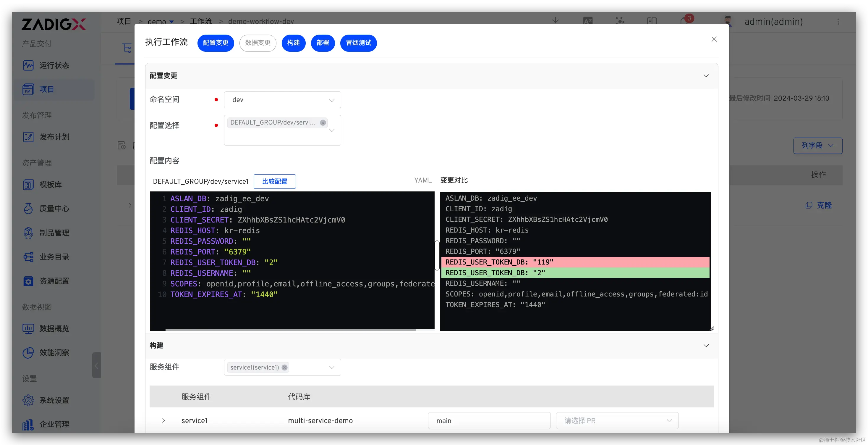The image size is (868, 445).
Task: Select the 项目 sidebar menu item
Action: 46,89
